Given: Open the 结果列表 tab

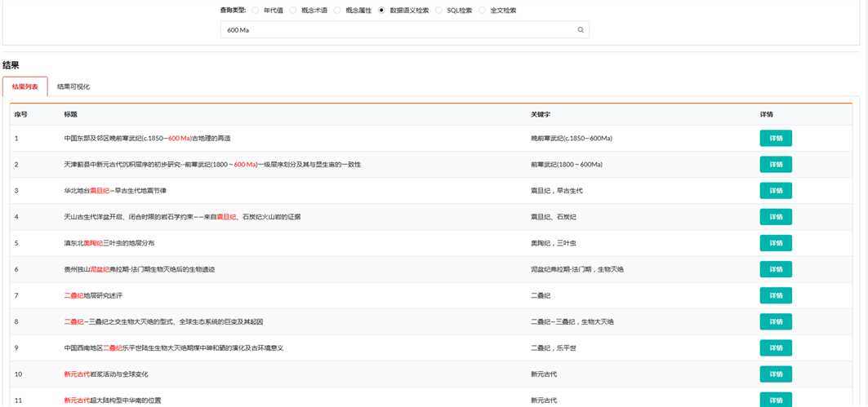Looking at the screenshot, I should (x=25, y=86).
